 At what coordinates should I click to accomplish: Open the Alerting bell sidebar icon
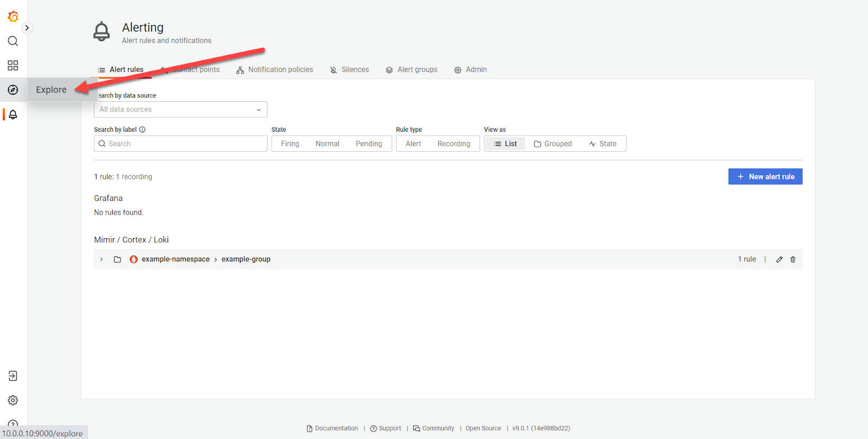13,114
